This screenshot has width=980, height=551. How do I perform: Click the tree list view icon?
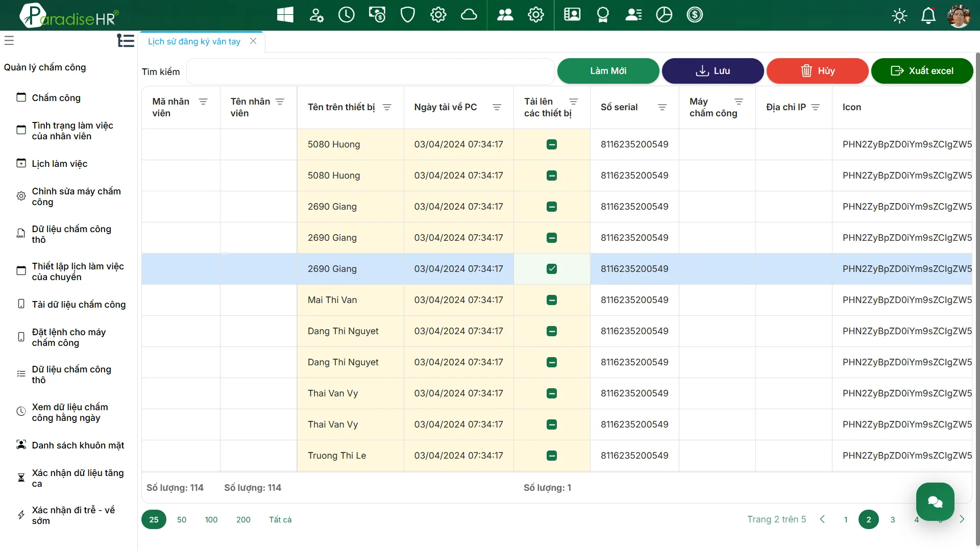[126, 40]
